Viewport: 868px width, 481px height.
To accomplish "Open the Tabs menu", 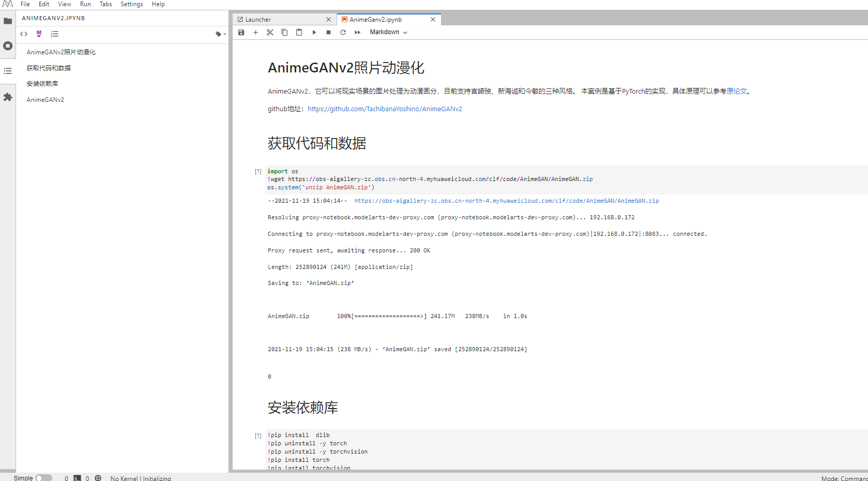I will (x=105, y=4).
